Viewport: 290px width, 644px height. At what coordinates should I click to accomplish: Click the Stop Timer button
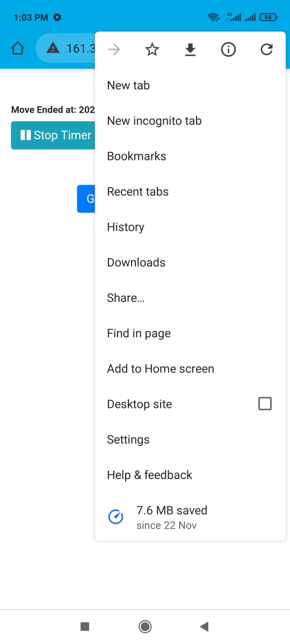tap(53, 135)
